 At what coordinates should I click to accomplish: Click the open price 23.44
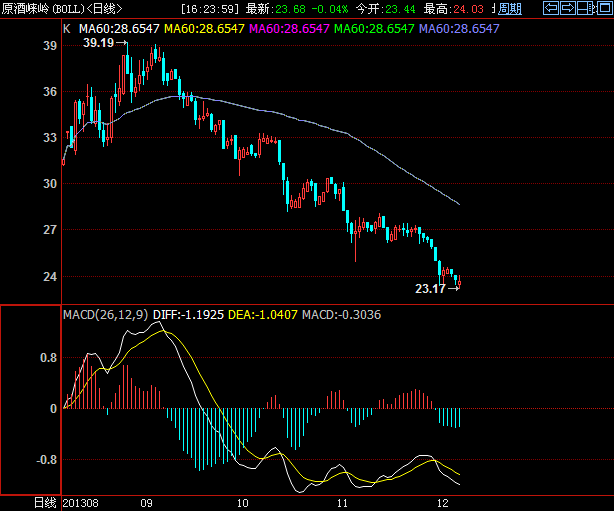pyautogui.click(x=400, y=9)
